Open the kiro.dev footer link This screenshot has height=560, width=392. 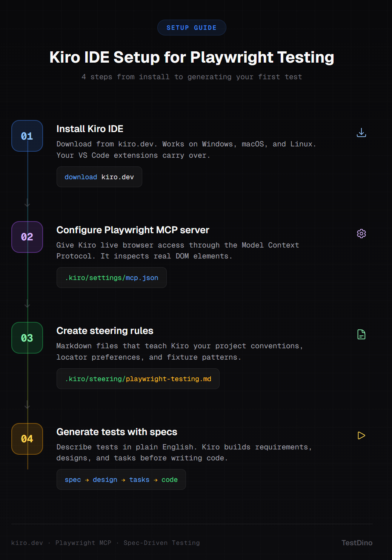pyautogui.click(x=27, y=543)
